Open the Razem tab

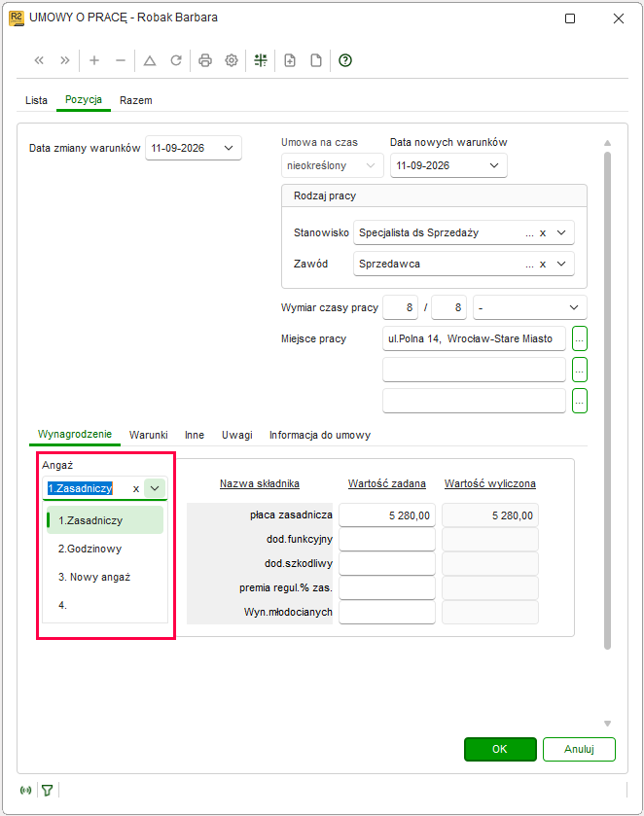[x=136, y=100]
